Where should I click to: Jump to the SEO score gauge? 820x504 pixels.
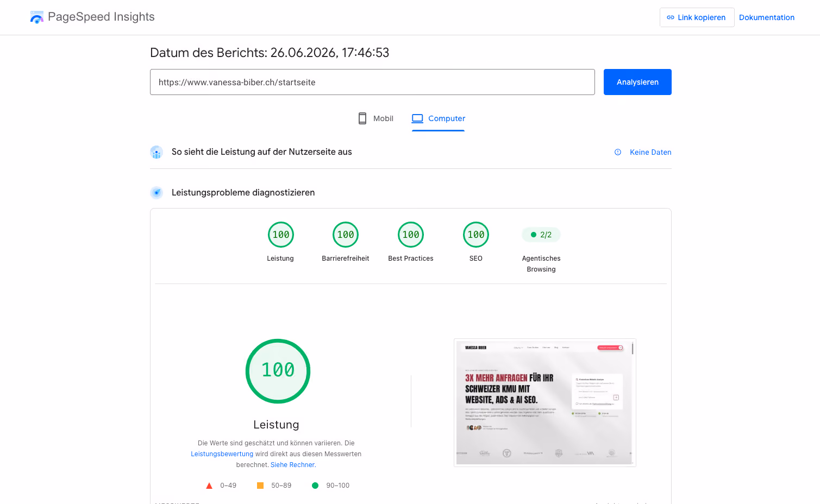click(x=476, y=235)
